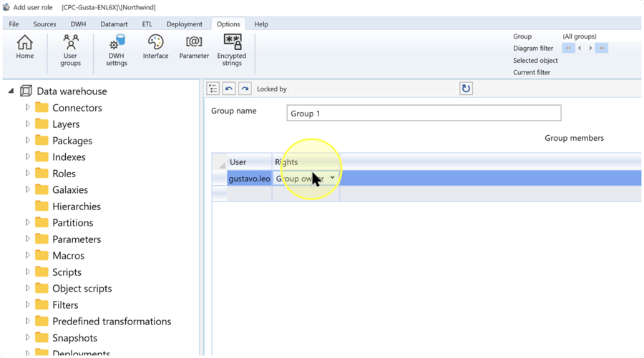Switch to the Datamart tab
The image size is (644, 358).
[114, 24]
